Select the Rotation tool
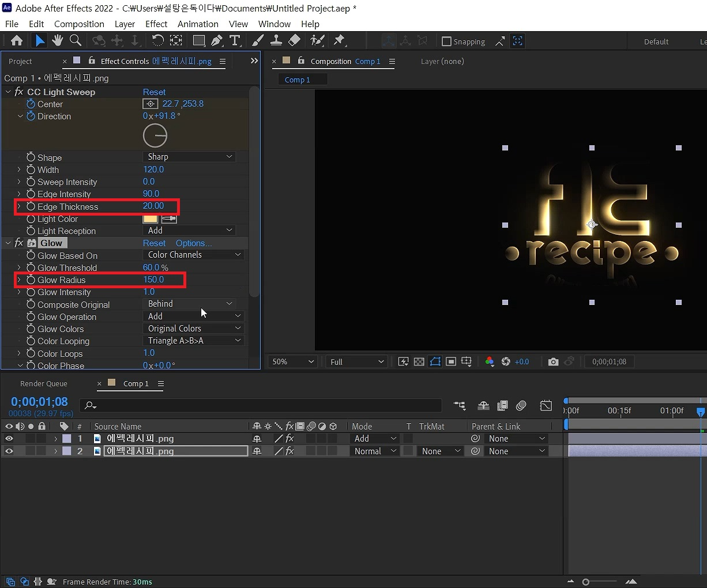 click(157, 41)
